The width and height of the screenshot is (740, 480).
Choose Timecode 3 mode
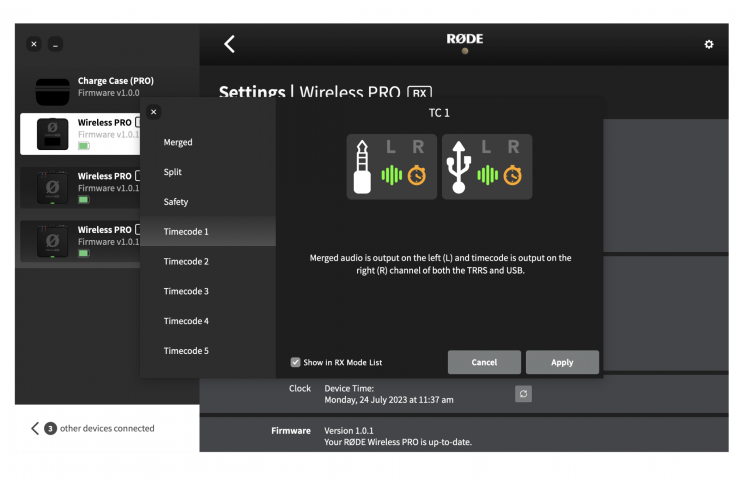186,291
